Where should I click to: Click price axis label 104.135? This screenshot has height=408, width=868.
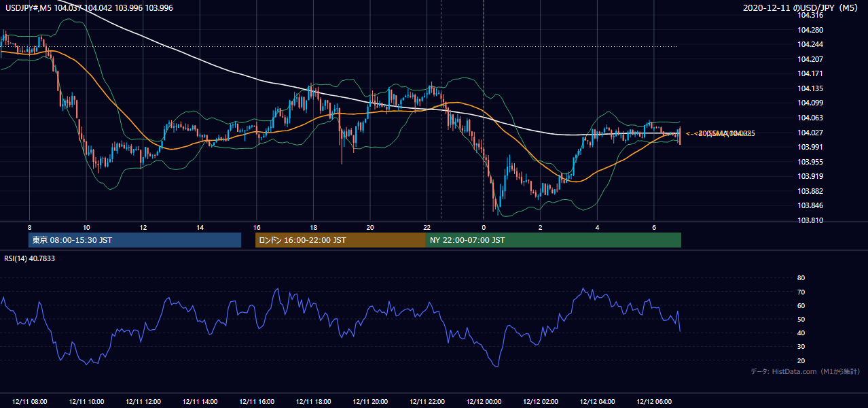pyautogui.click(x=811, y=88)
